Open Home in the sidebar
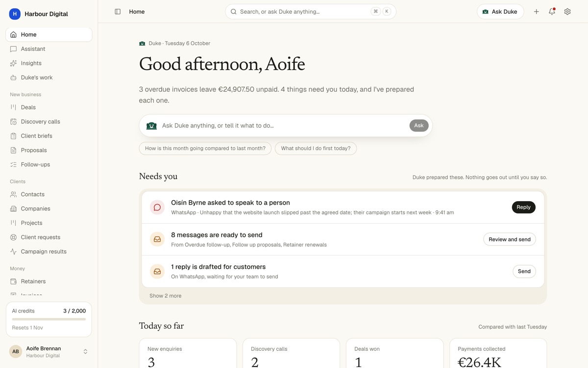Screen dimensions: 588x368 point(49,34)
